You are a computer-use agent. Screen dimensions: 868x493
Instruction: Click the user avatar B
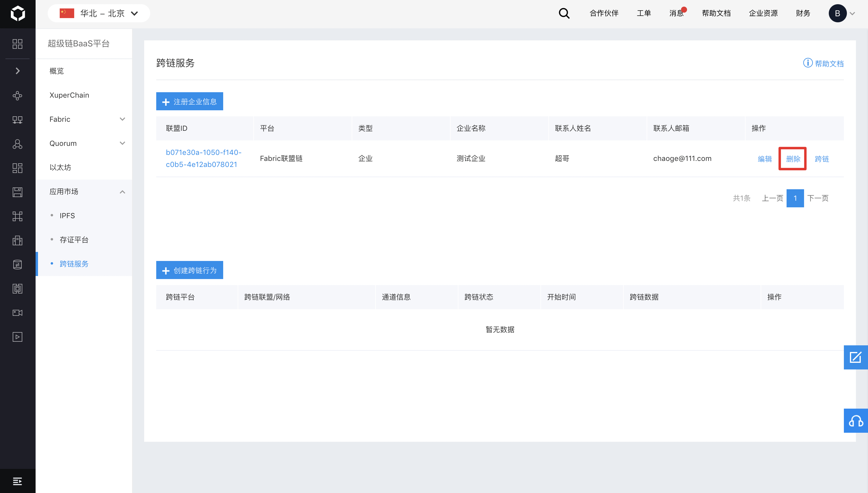pos(838,14)
